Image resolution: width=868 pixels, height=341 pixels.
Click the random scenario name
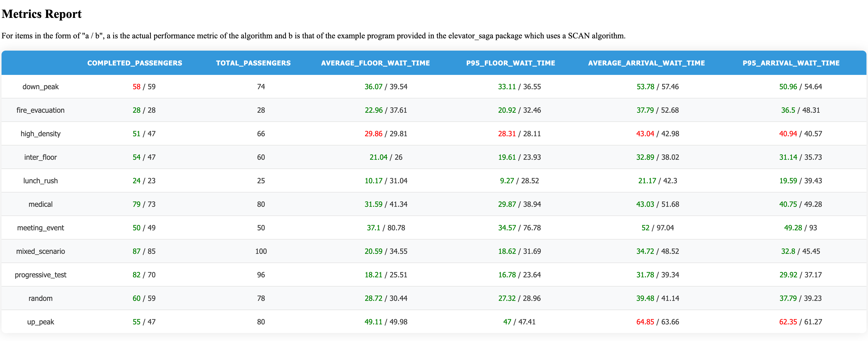click(40, 299)
